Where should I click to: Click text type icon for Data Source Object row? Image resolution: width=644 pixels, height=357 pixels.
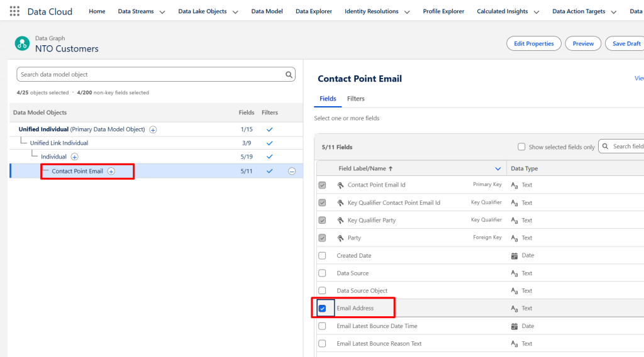(514, 291)
